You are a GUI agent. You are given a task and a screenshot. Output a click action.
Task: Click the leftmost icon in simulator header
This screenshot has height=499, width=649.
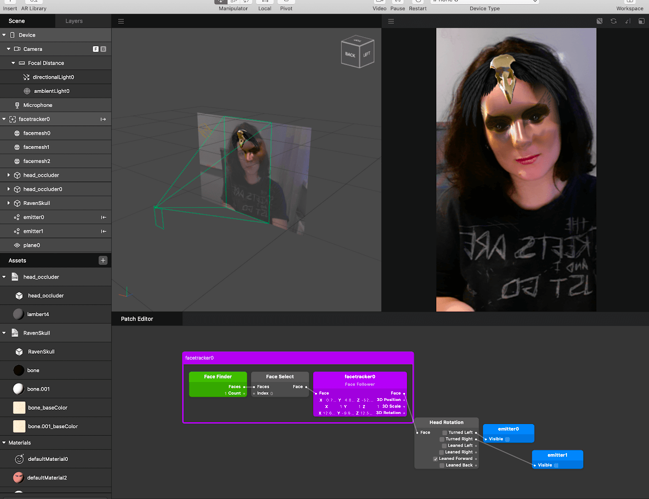click(599, 21)
